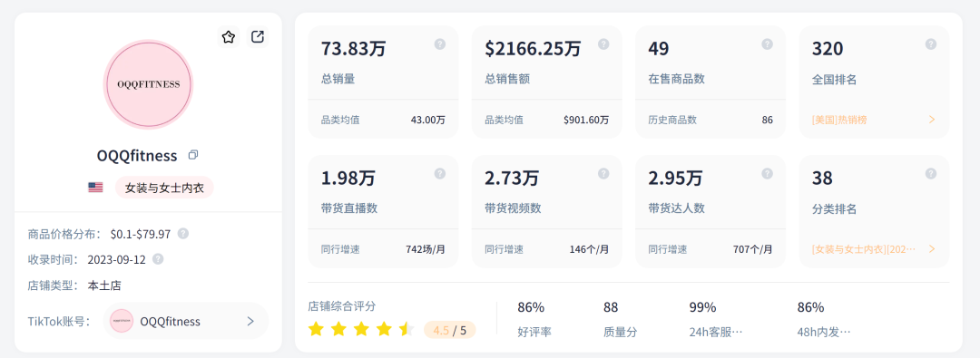Click the 历史商品数 86 value

coord(768,120)
